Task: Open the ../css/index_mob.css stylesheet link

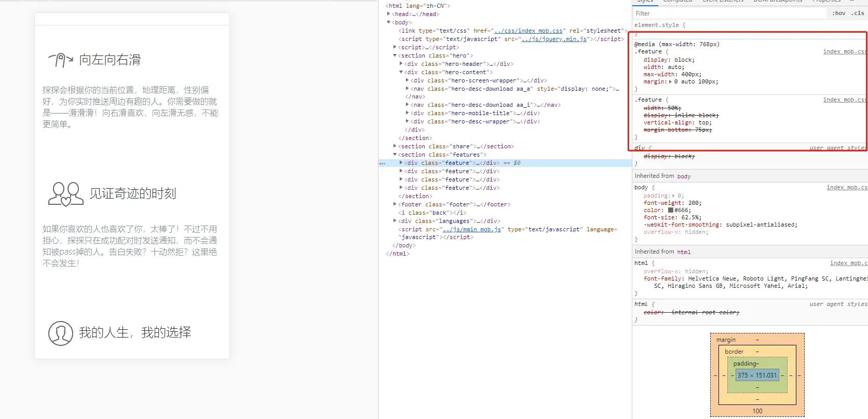Action: click(528, 31)
